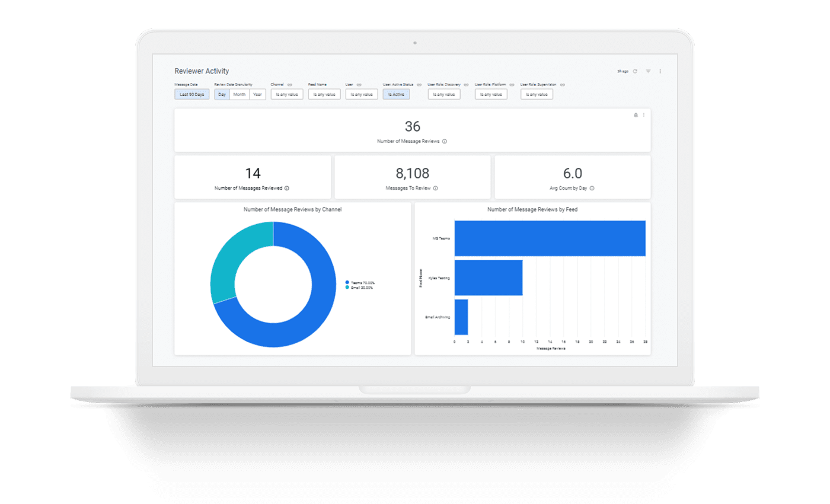
Task: Switch granularity to Day
Action: tap(221, 94)
